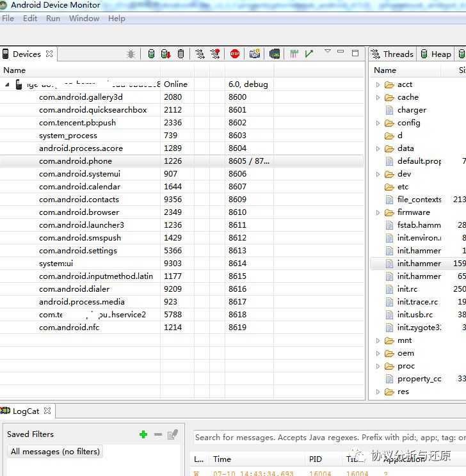The height and width of the screenshot is (476, 466).
Task: Select com.android.phone process
Action: click(182, 161)
